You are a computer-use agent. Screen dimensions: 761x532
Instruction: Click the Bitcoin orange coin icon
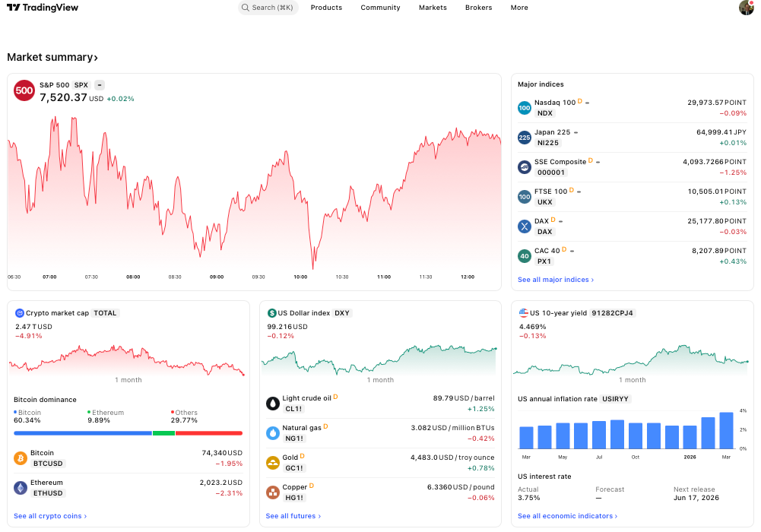[x=21, y=458]
